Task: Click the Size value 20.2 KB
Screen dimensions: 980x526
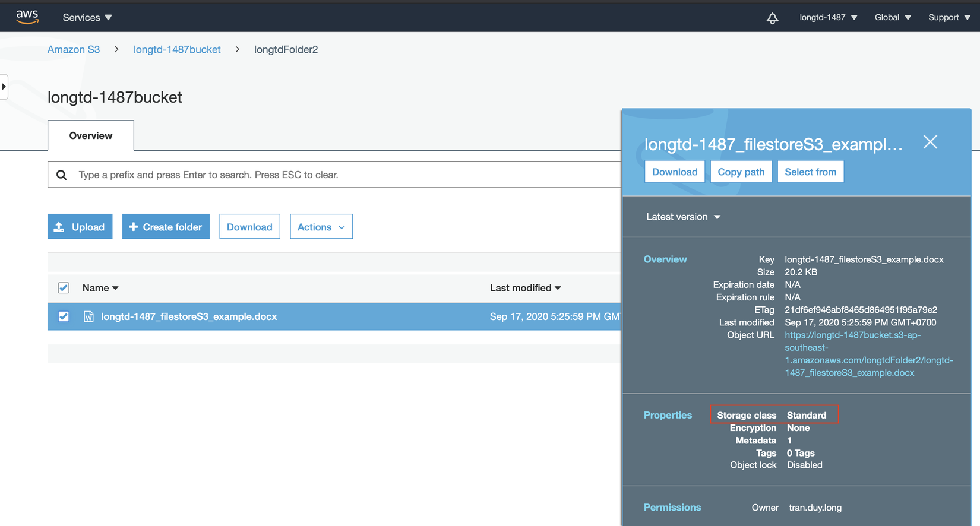Action: (801, 272)
